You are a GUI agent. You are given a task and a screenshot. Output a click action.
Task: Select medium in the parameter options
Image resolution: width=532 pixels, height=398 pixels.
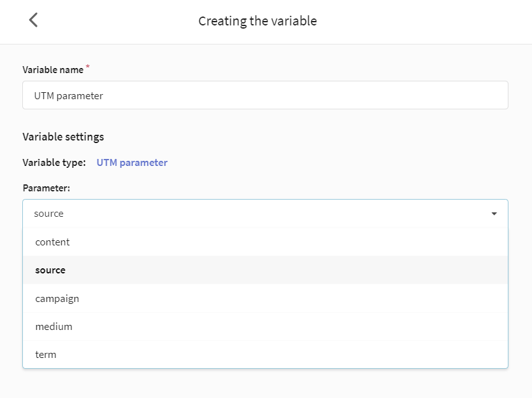point(265,326)
